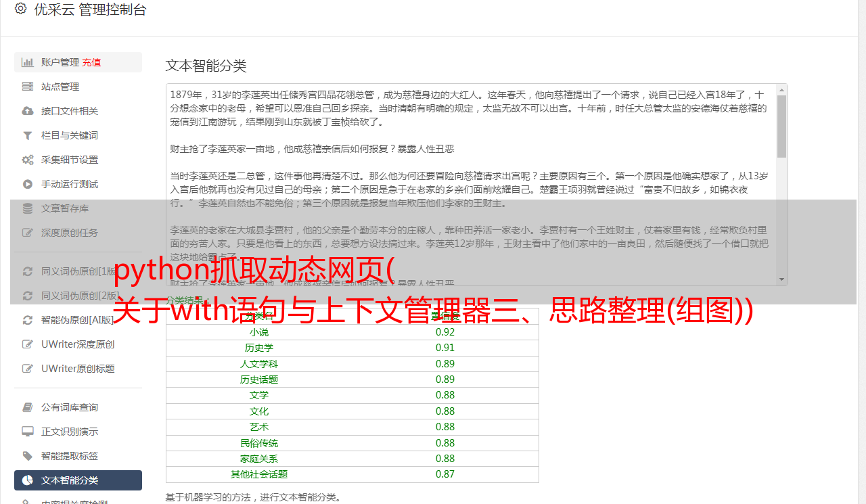Select the 文化 category cell
This screenshot has width=866, height=504.
(259, 411)
